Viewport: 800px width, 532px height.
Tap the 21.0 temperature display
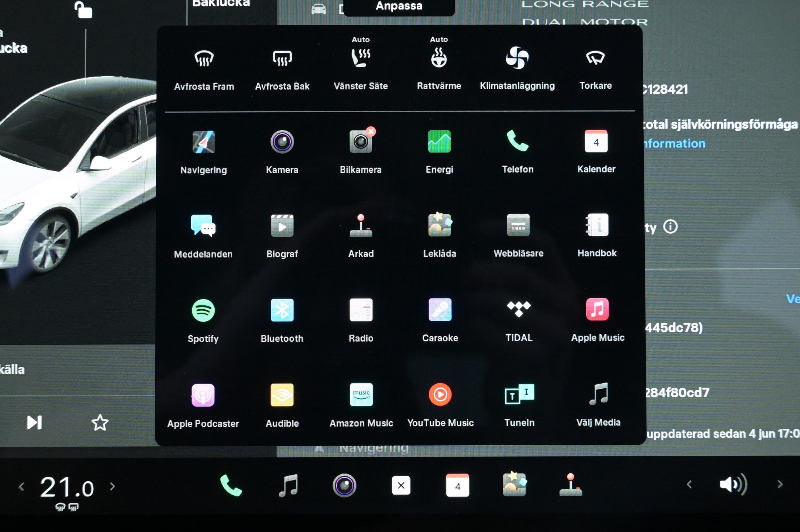[x=67, y=487]
